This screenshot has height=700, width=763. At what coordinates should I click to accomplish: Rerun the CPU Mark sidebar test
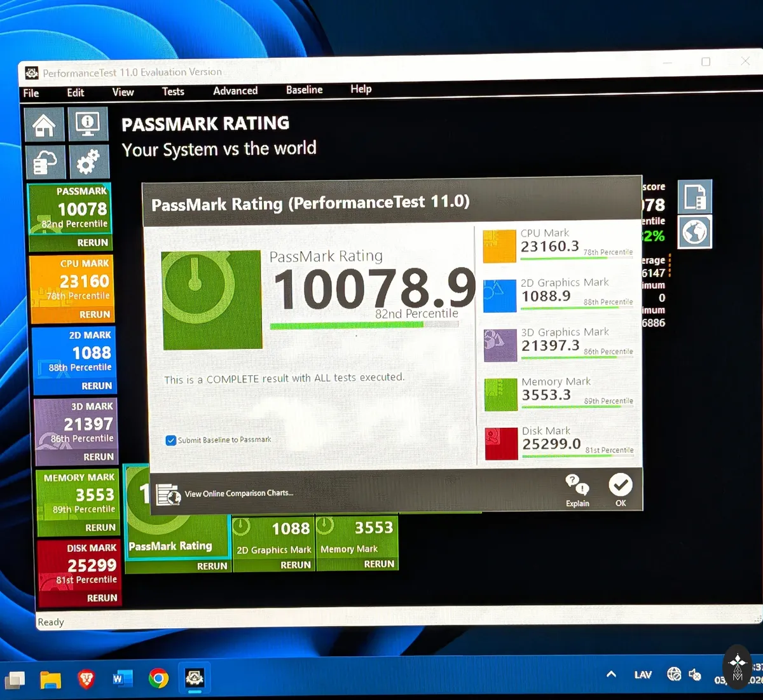click(95, 315)
